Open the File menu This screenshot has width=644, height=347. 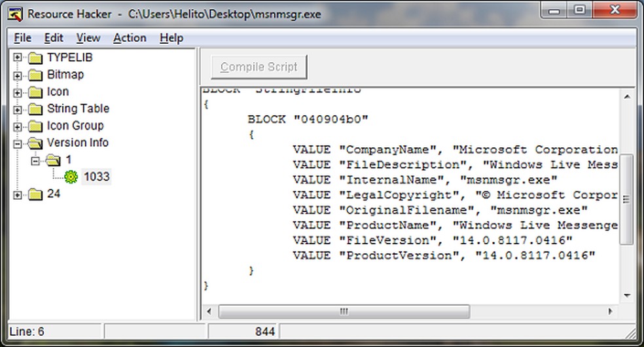[23, 38]
